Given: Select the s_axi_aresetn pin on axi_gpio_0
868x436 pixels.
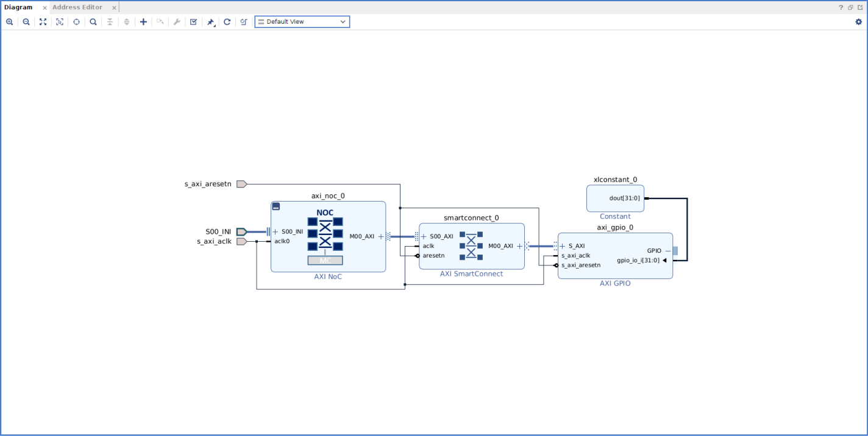Looking at the screenshot, I should pyautogui.click(x=581, y=265).
